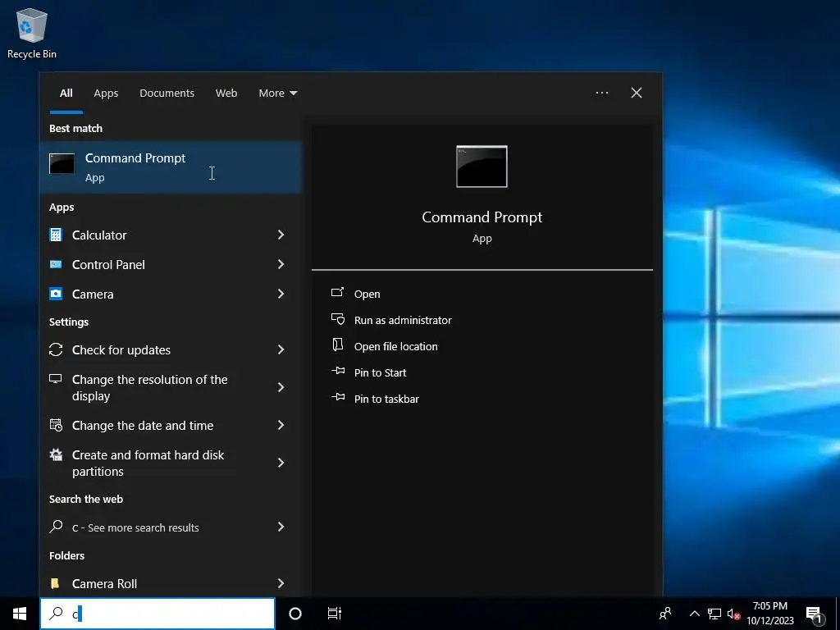This screenshot has width=840, height=630.
Task: Choose Pin to Start
Action: coord(380,373)
